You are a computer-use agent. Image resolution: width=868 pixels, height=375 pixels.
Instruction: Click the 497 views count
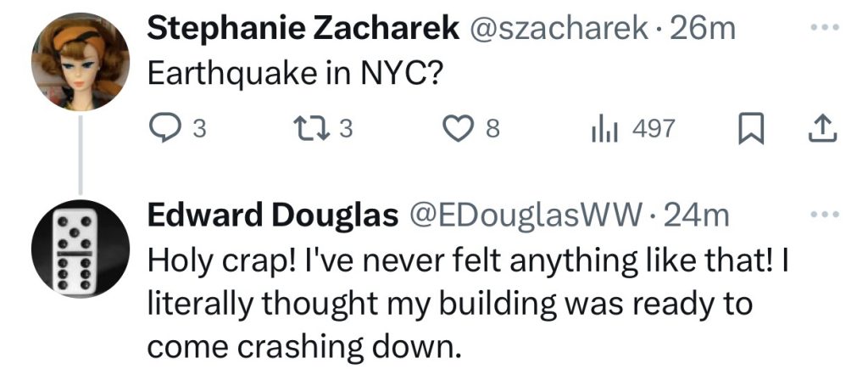point(653,129)
